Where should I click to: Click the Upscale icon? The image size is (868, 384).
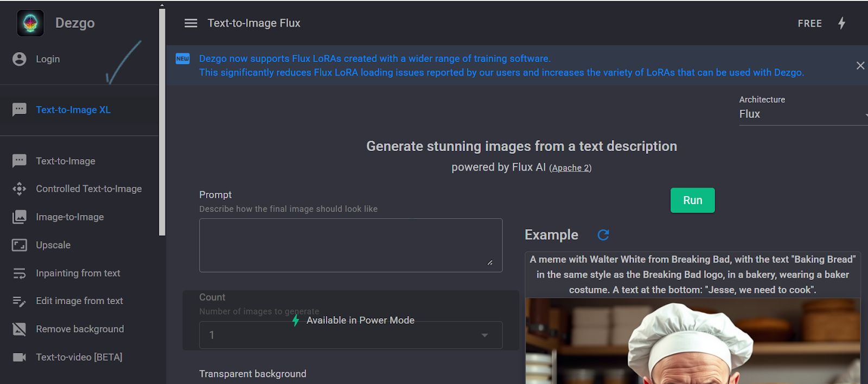point(20,245)
